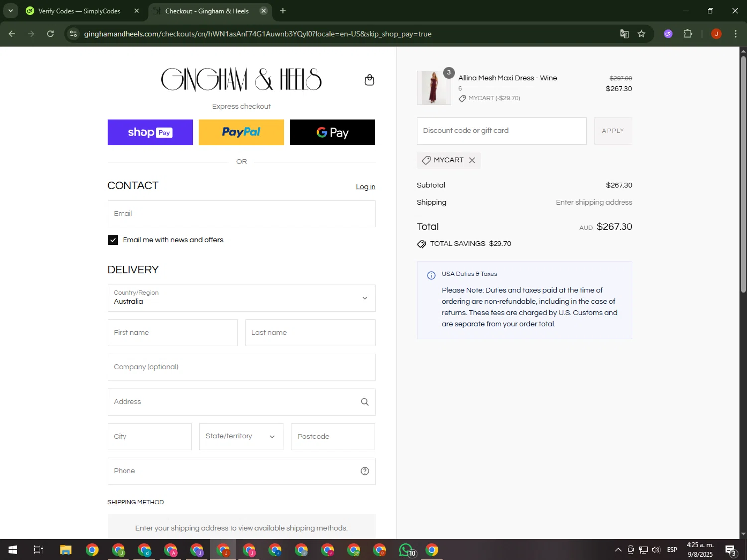View site information icon in address bar
This screenshot has height=560, width=747.
pos(73,34)
